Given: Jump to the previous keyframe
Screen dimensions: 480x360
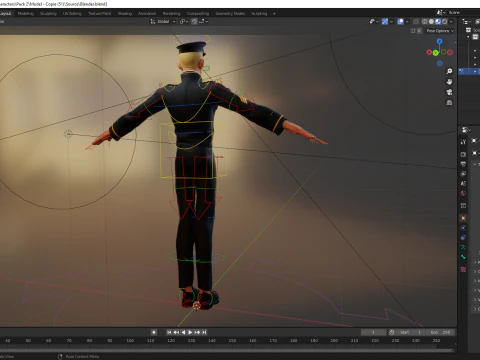Looking at the screenshot, I should tap(176, 332).
